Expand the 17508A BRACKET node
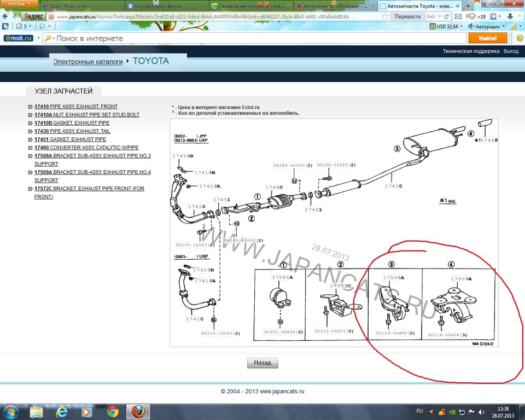This screenshot has height=420, width=525. point(30,156)
